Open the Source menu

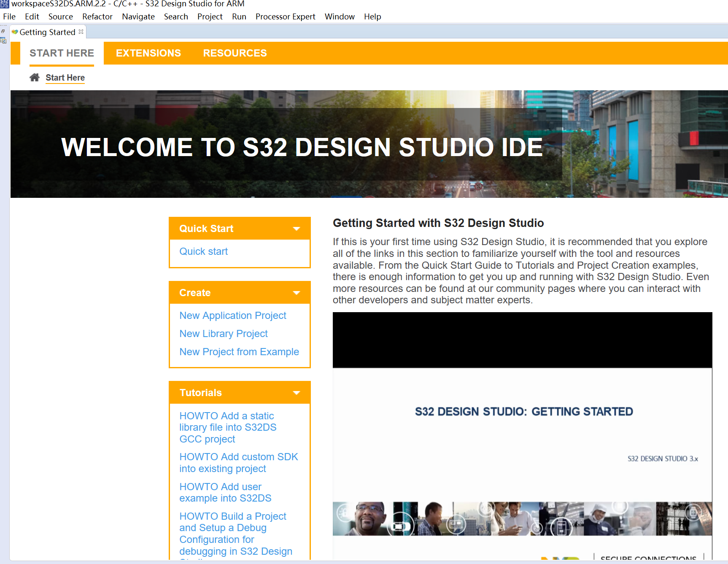(61, 16)
